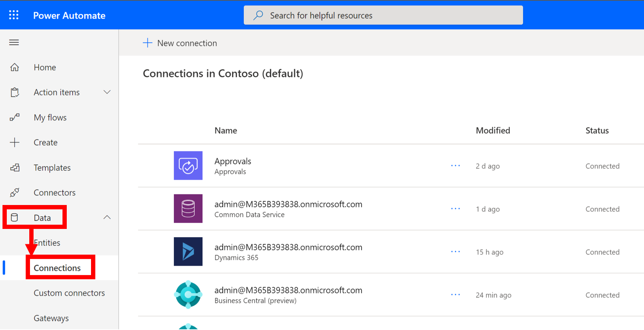Click the 'Connections in Contoso (default)' heading

coord(223,74)
